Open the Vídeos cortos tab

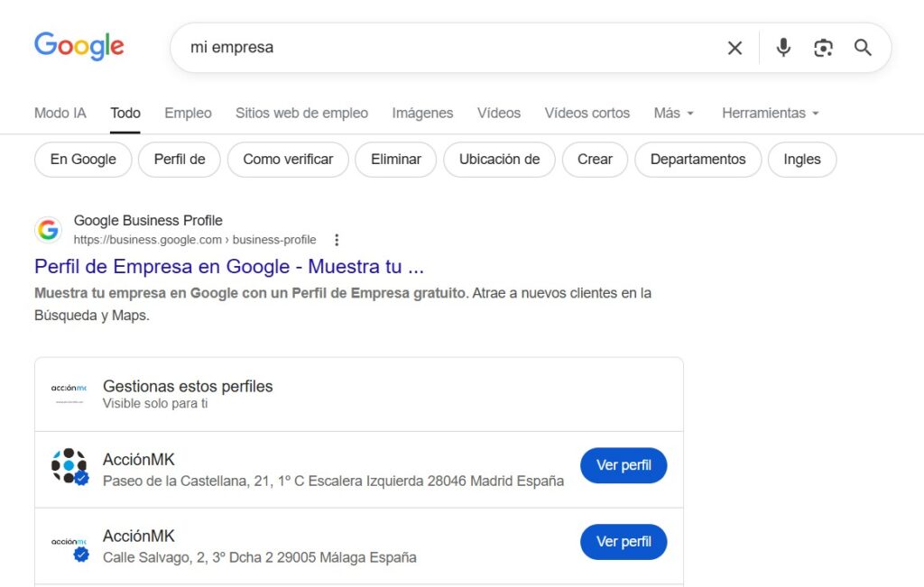[587, 113]
